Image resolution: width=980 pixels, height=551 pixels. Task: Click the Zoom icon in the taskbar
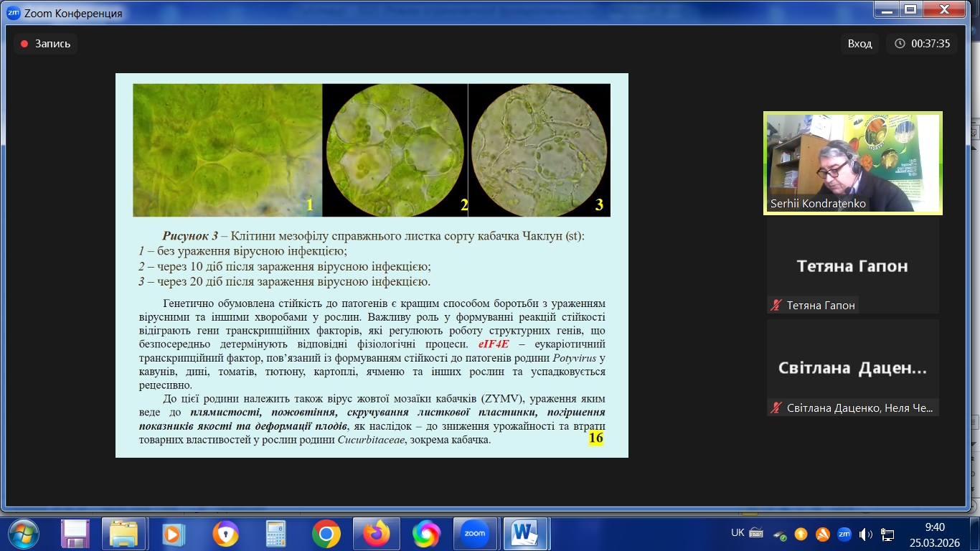(475, 534)
